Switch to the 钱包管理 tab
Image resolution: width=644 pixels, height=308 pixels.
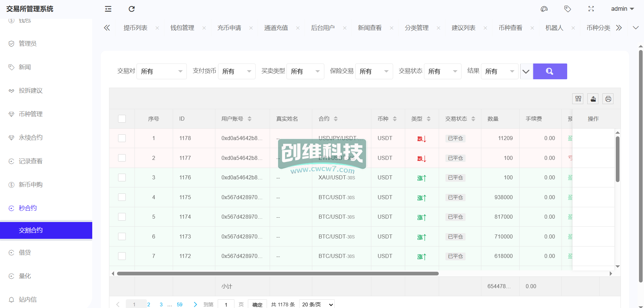click(x=182, y=28)
